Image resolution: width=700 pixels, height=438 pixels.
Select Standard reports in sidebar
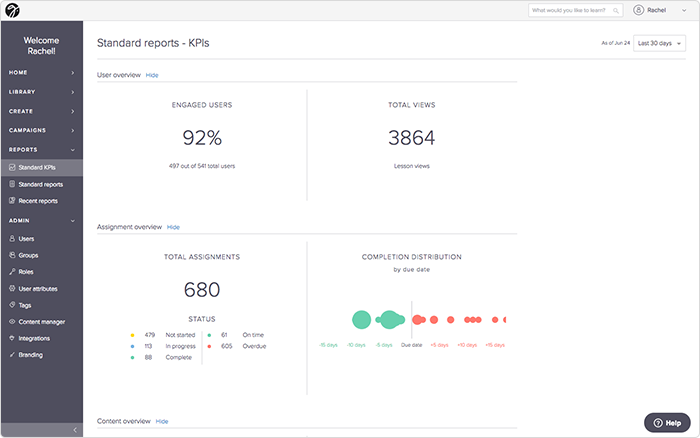coord(42,184)
